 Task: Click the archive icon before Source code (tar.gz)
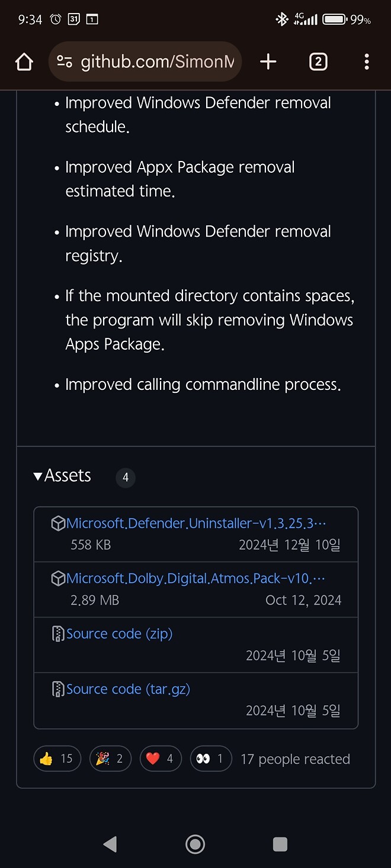click(x=57, y=689)
